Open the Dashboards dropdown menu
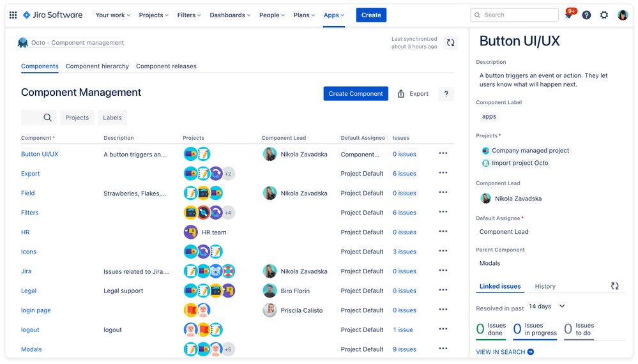 click(230, 15)
